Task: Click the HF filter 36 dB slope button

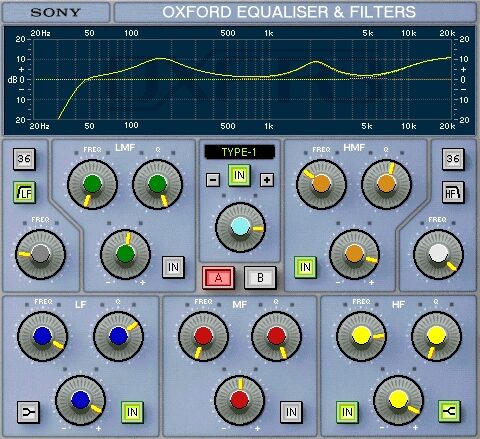Action: (x=453, y=159)
